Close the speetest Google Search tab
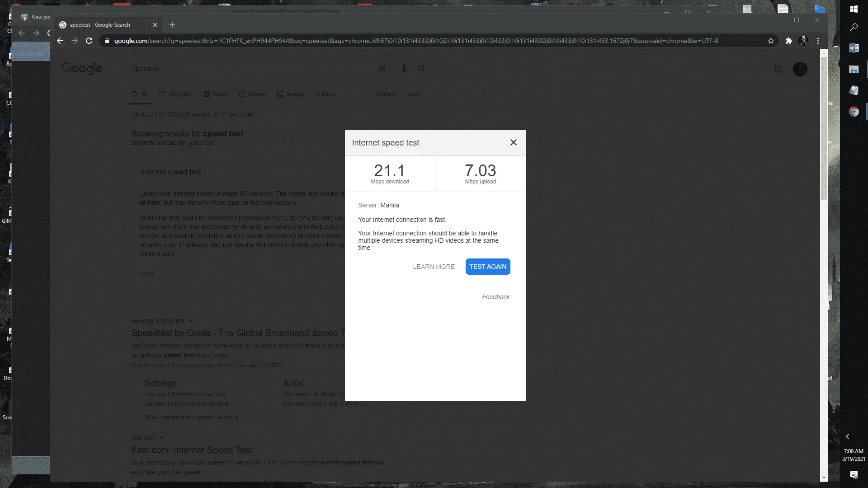 (155, 25)
